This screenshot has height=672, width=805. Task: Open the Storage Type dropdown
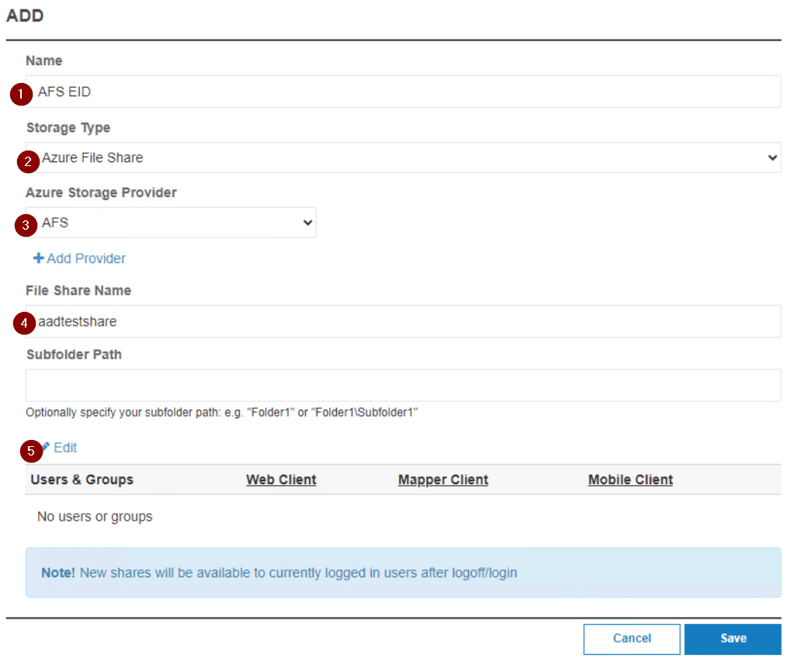[404, 158]
